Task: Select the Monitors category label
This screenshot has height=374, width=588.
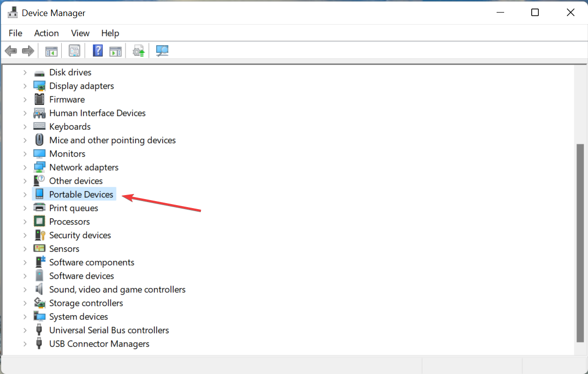Action: click(x=67, y=154)
